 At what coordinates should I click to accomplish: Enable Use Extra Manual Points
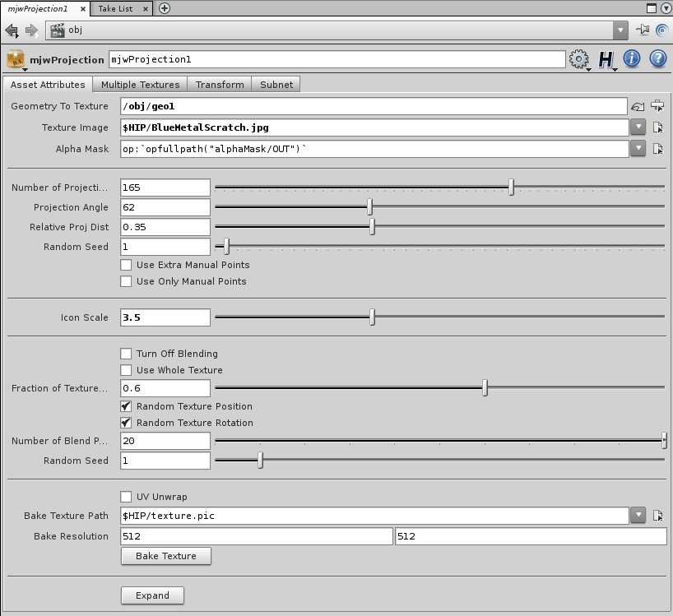[126, 265]
